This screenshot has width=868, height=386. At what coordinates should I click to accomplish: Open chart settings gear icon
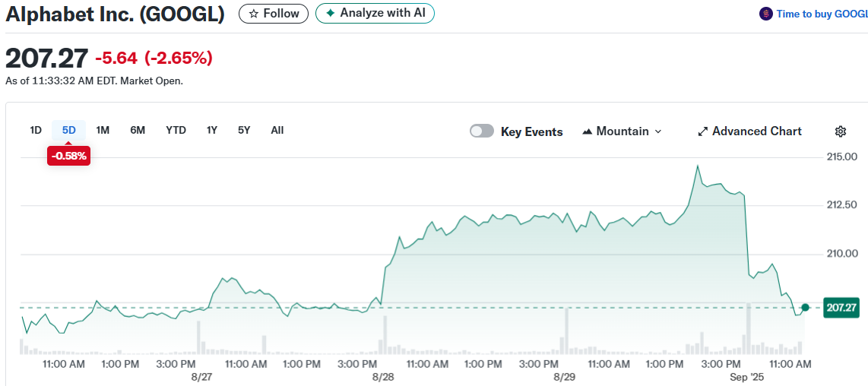tap(841, 131)
